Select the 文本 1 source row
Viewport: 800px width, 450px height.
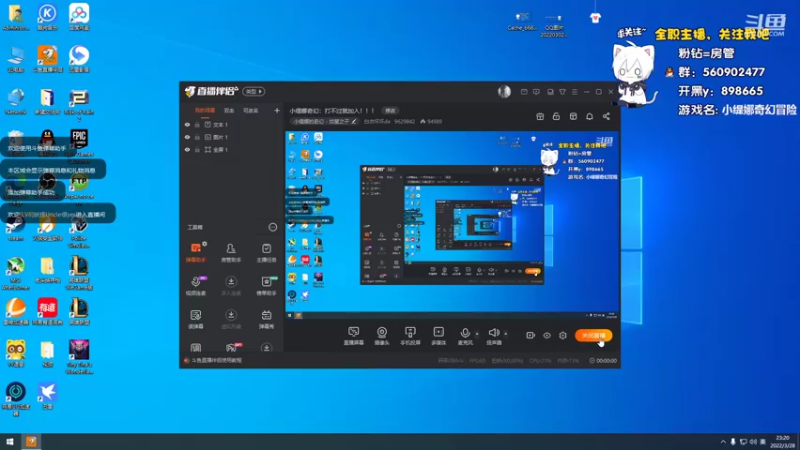[232, 124]
